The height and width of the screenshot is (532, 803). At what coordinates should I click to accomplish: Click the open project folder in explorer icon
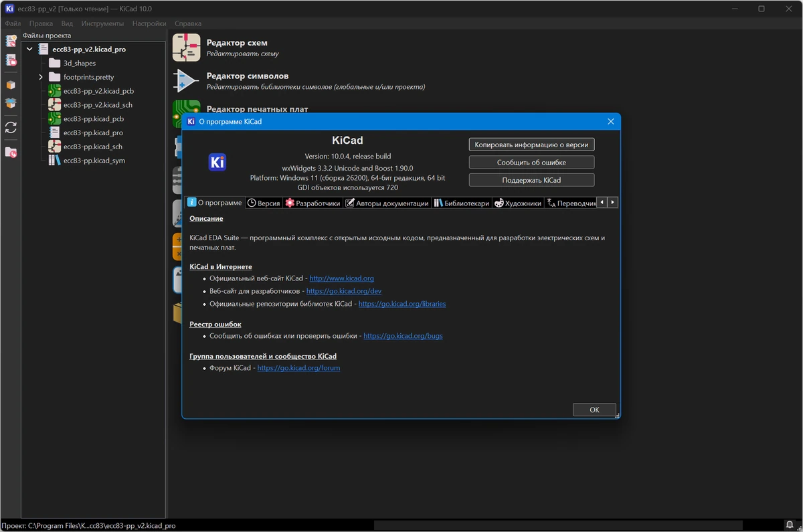11,153
